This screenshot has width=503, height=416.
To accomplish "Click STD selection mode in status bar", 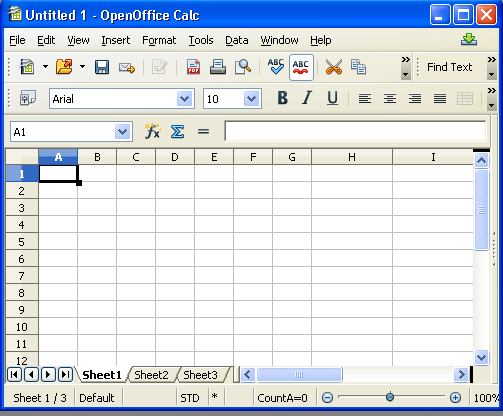I will [x=190, y=398].
